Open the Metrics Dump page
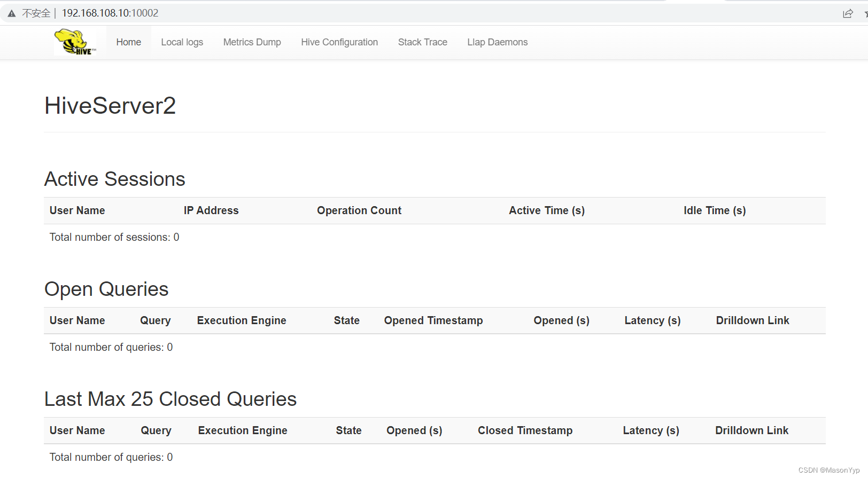Screen dimensions: 868x479 click(252, 42)
